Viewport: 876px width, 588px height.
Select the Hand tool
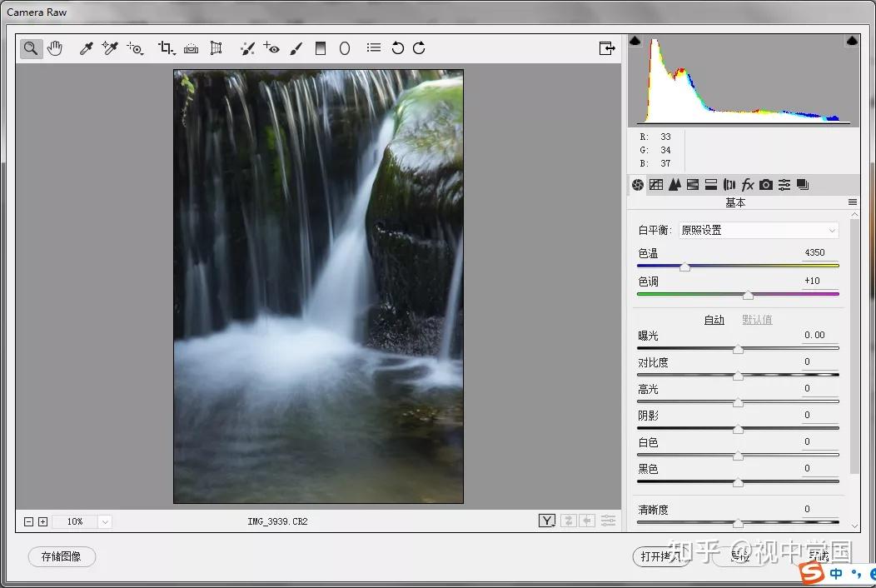[x=55, y=48]
